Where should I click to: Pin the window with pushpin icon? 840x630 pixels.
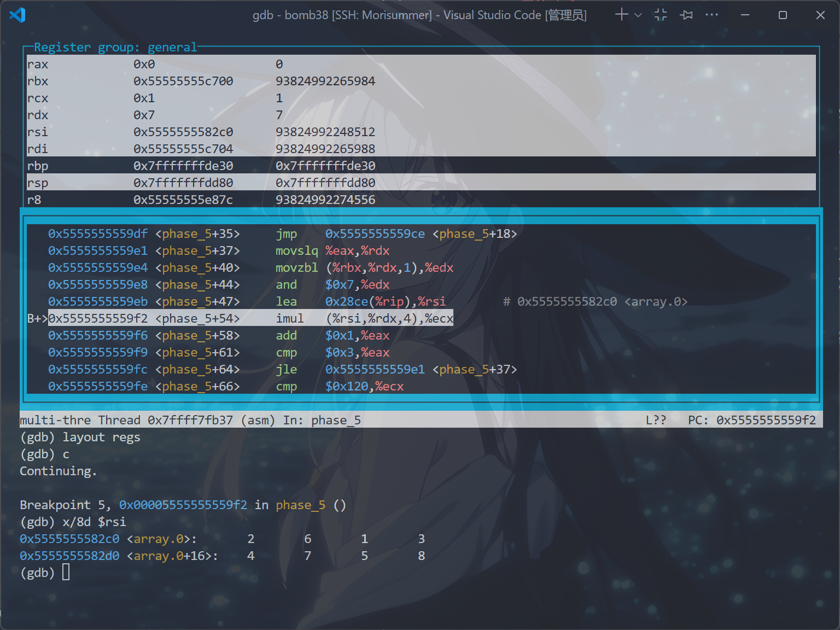point(686,15)
